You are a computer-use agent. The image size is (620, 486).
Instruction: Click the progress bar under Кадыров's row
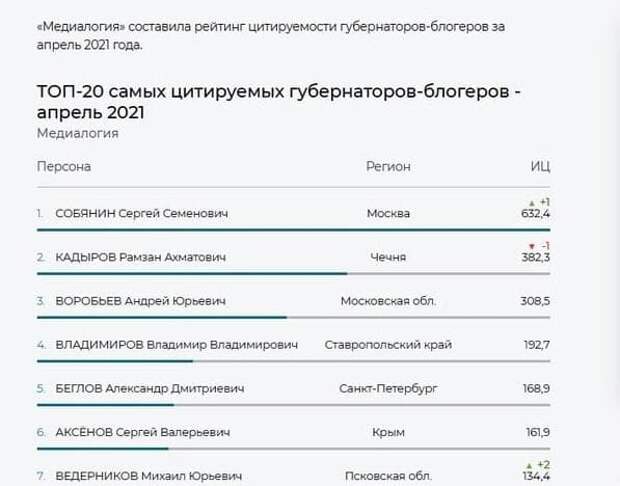pos(192,273)
